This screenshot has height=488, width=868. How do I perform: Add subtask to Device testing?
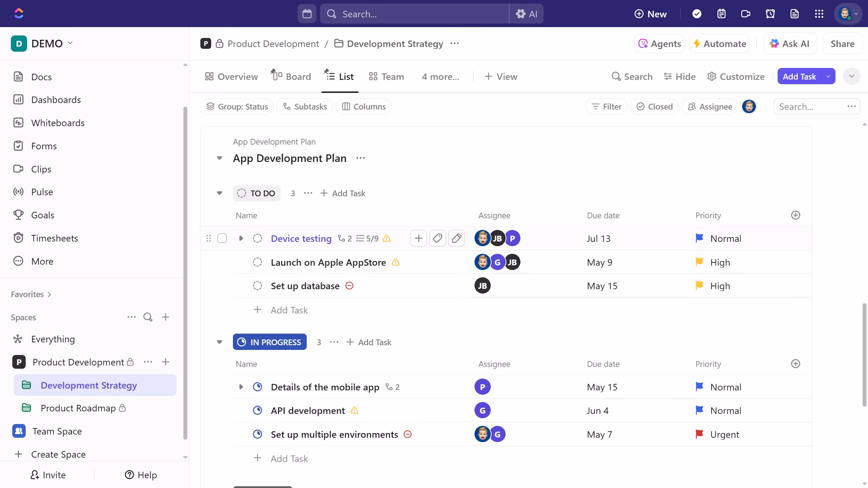click(x=418, y=238)
